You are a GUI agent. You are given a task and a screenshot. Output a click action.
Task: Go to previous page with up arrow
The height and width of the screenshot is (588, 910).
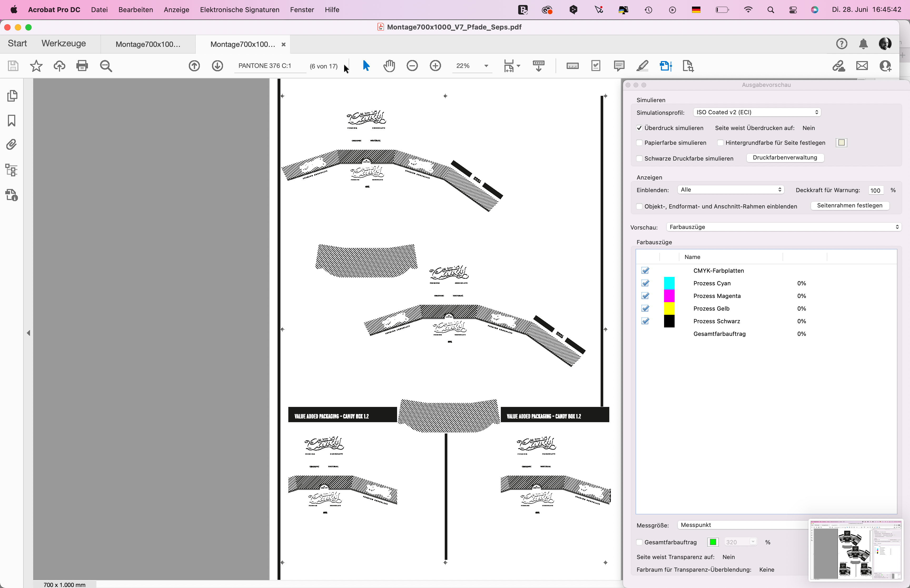(x=194, y=66)
